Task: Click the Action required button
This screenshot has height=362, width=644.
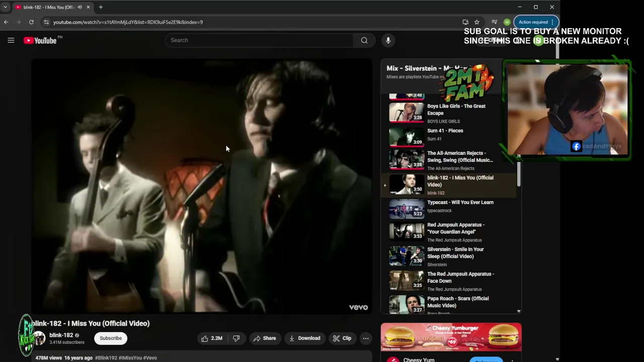Action: pyautogui.click(x=536, y=22)
